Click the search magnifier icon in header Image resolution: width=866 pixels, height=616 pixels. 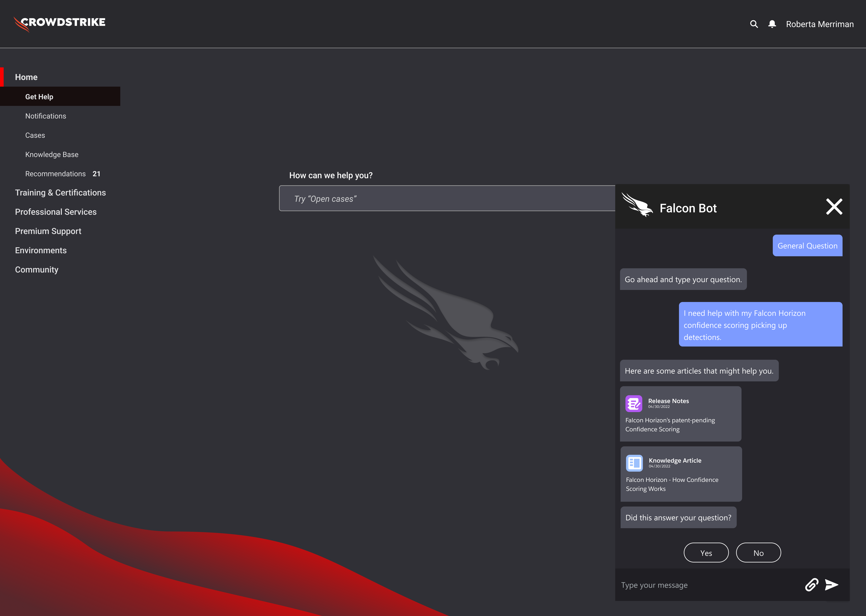754,24
